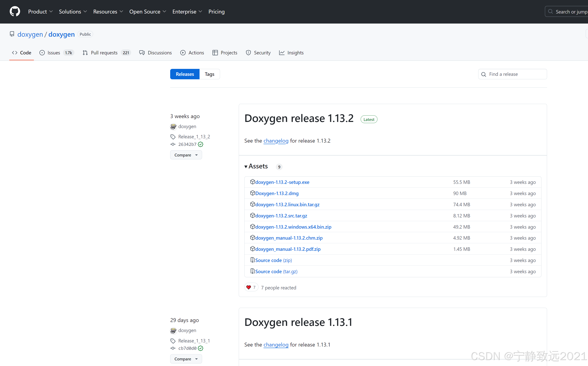Screen dimensions: 588x366
Task: Open the doxygen owner link in breadcrumb
Action: point(30,34)
